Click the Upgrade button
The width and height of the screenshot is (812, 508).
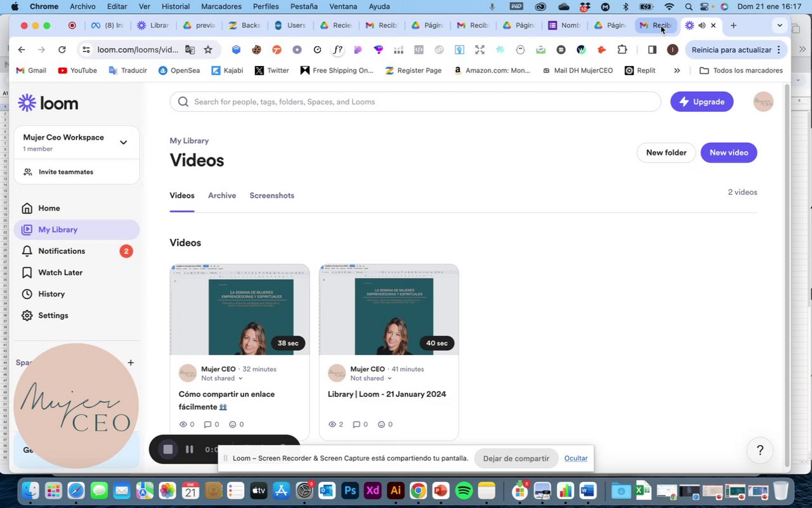(702, 102)
